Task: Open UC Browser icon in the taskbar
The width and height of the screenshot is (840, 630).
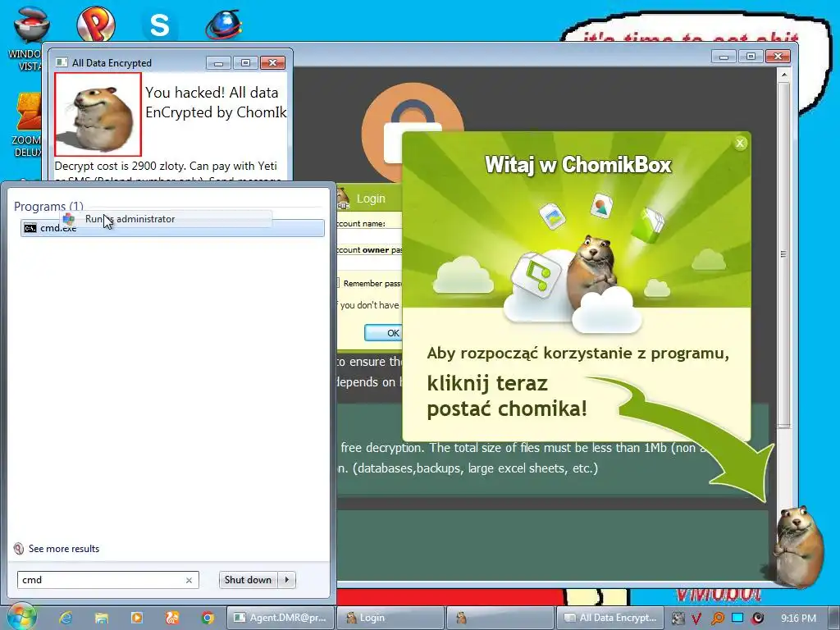Action: [172, 618]
